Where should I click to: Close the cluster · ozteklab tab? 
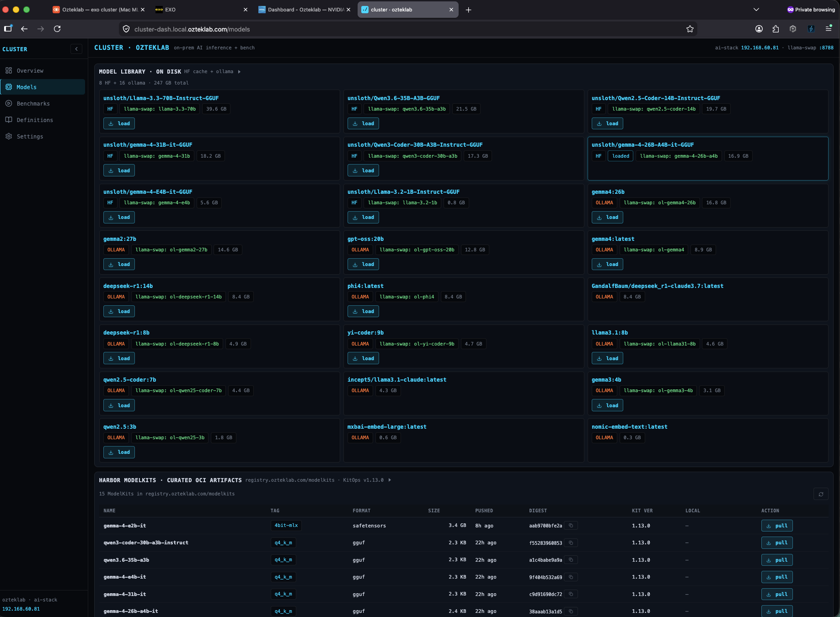pos(451,10)
